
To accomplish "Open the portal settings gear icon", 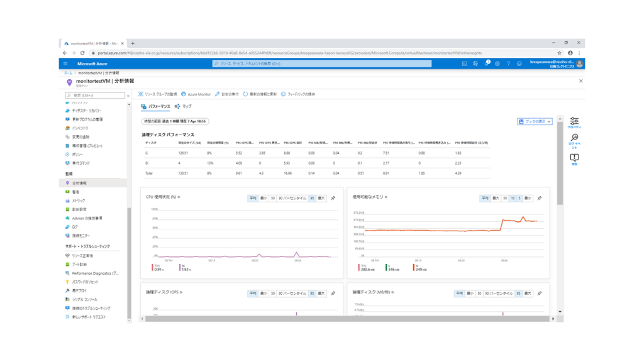I will click(x=497, y=63).
